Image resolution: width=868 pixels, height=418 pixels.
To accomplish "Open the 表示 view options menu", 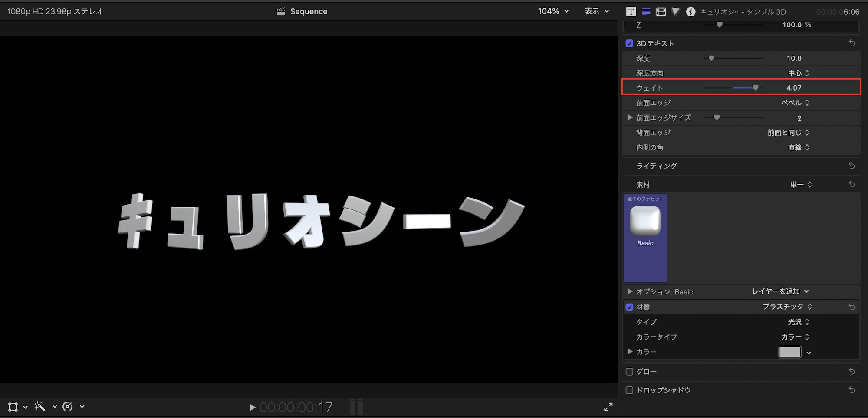I will (597, 11).
